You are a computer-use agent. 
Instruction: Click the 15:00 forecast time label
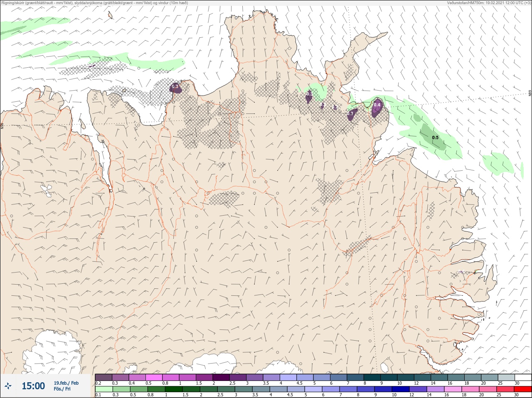point(33,386)
